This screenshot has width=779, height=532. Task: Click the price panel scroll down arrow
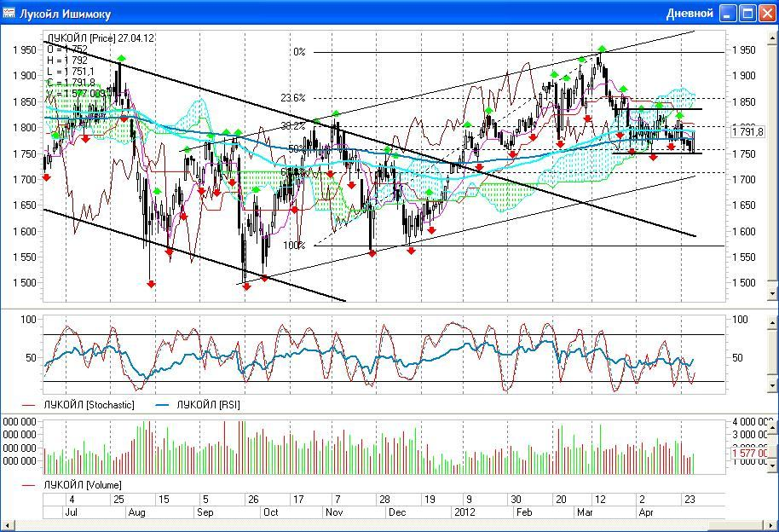pyautogui.click(x=772, y=294)
